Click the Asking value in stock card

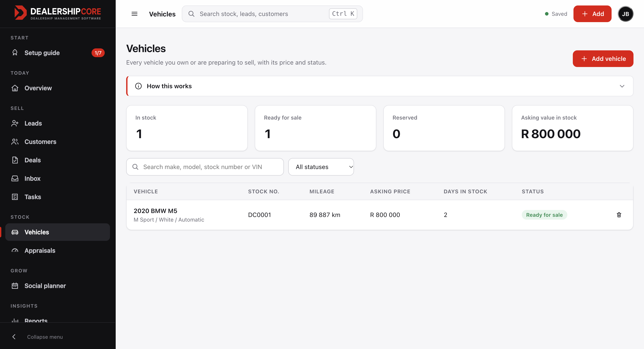tap(573, 128)
